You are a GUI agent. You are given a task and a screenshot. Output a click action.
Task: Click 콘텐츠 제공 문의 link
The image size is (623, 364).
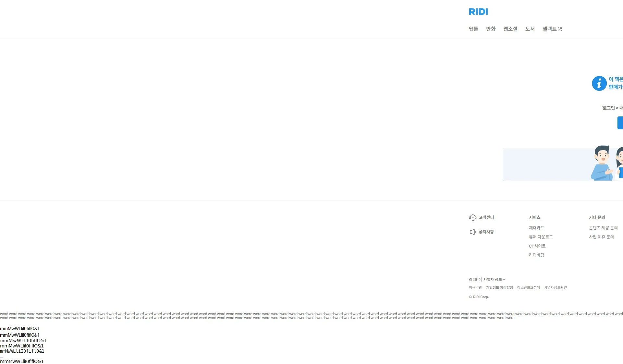pyautogui.click(x=603, y=228)
